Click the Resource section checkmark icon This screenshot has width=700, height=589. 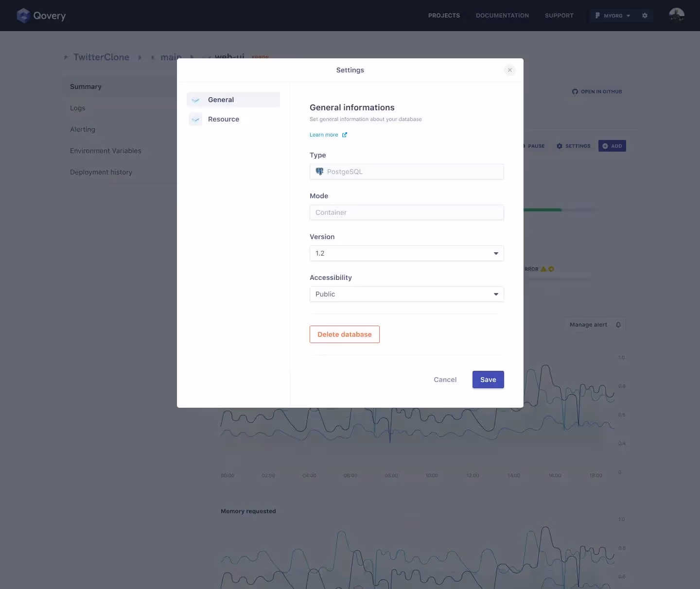(195, 119)
